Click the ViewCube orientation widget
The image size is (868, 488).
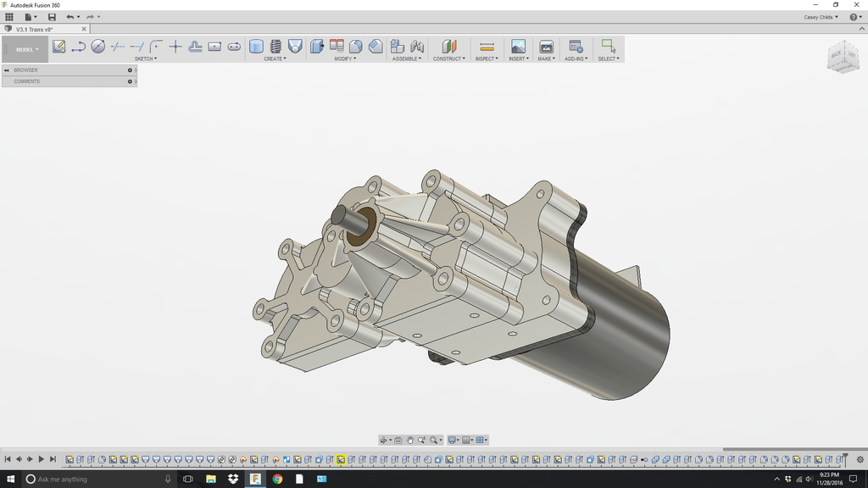coord(843,57)
